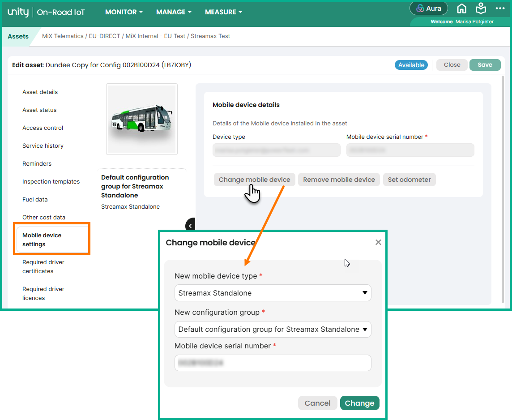The image size is (512, 420).
Task: Click Cancel in the dialog
Action: [317, 403]
